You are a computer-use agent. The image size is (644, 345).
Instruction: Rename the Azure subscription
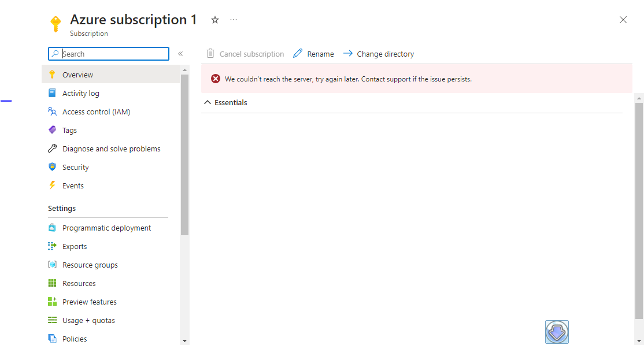pos(313,53)
